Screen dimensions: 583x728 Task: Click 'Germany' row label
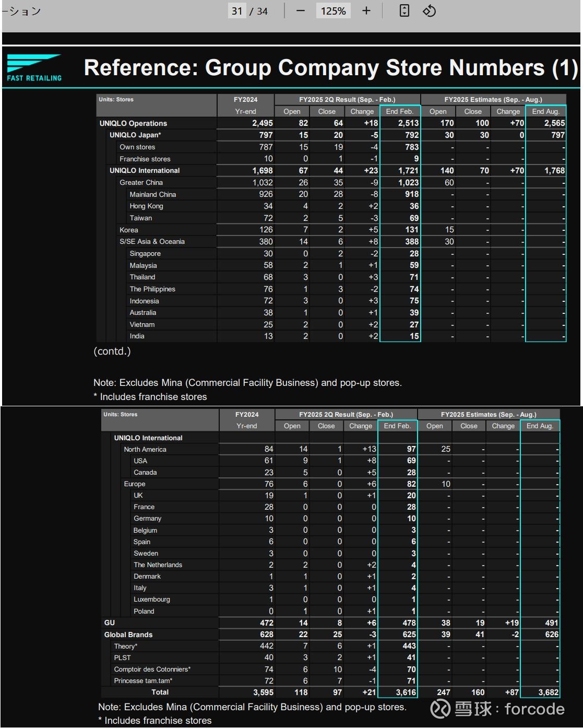[148, 519]
